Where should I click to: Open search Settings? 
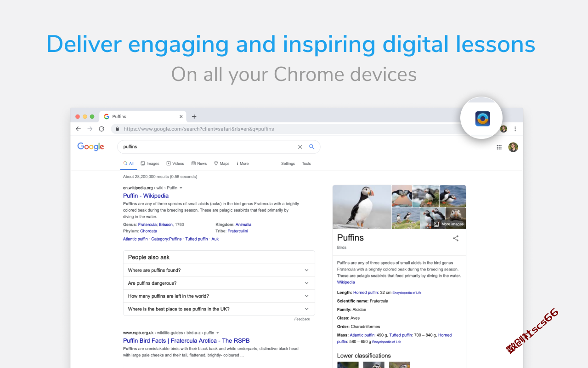288,163
